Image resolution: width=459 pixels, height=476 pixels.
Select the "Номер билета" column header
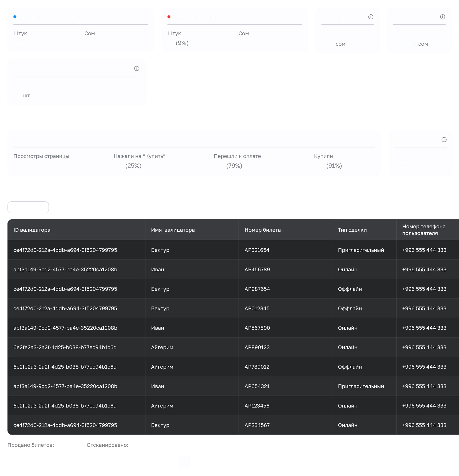point(263,230)
